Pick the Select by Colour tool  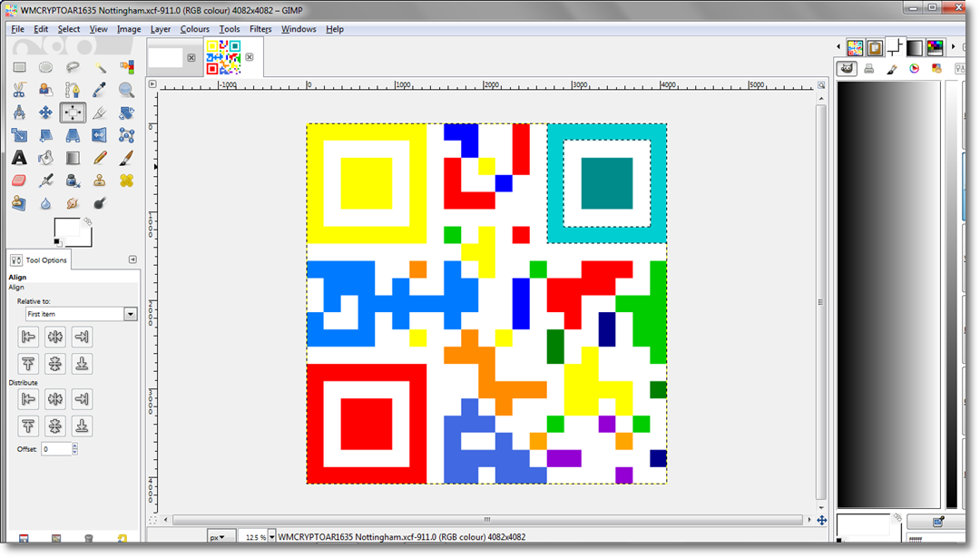coord(126,67)
